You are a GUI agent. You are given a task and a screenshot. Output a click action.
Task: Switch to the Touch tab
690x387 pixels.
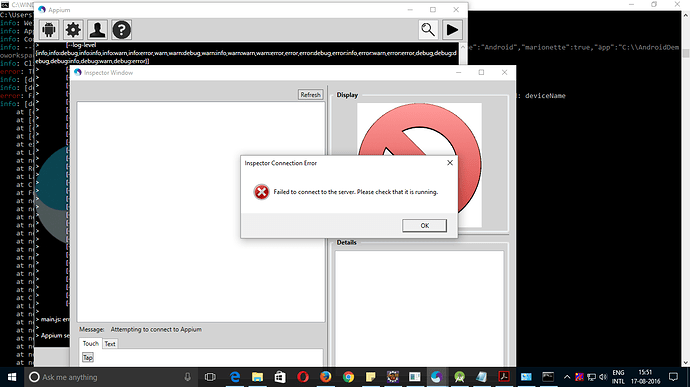coord(91,343)
